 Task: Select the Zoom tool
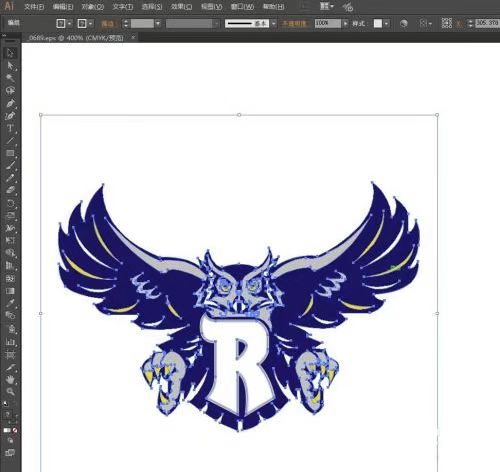coord(10,392)
